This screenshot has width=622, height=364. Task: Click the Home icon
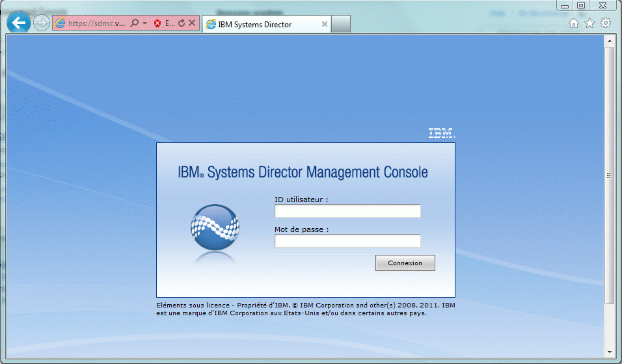tap(574, 23)
